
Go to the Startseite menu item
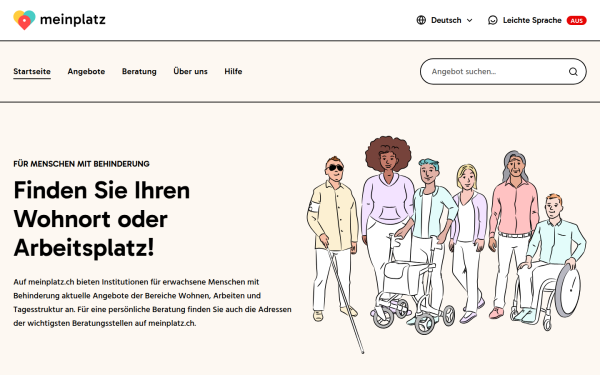(32, 72)
